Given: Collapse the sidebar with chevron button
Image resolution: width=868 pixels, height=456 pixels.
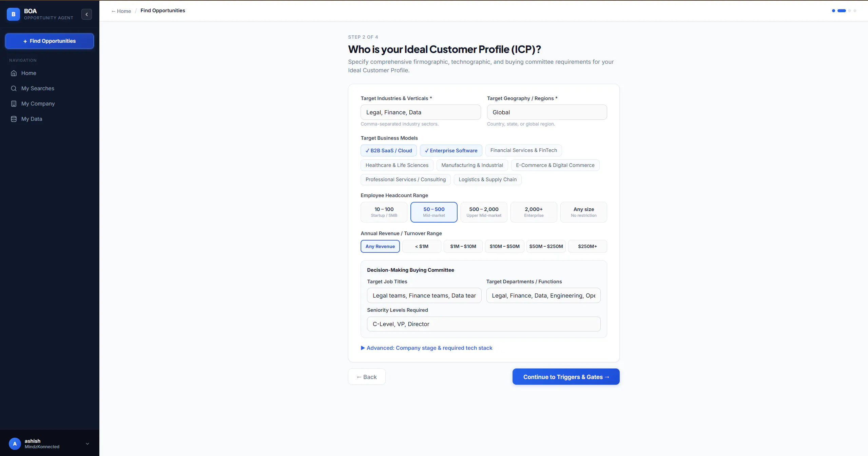Looking at the screenshot, I should (x=86, y=14).
